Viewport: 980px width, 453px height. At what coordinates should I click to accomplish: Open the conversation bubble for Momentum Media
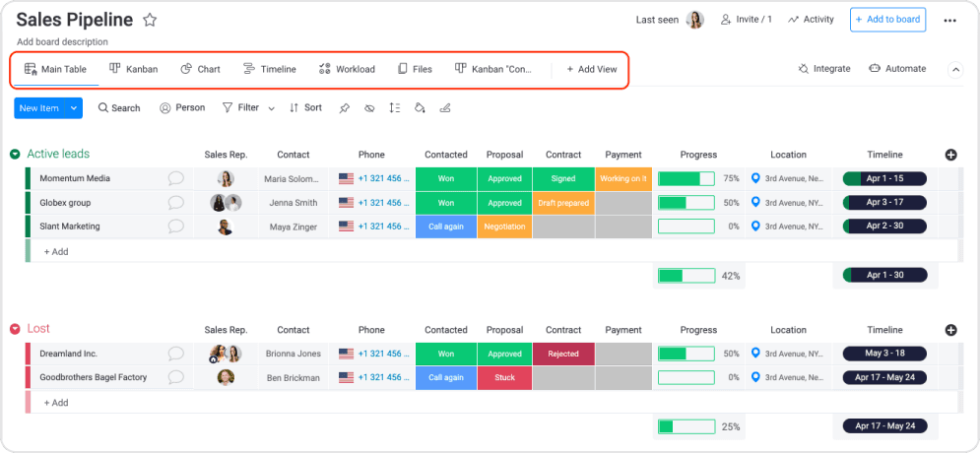point(175,179)
